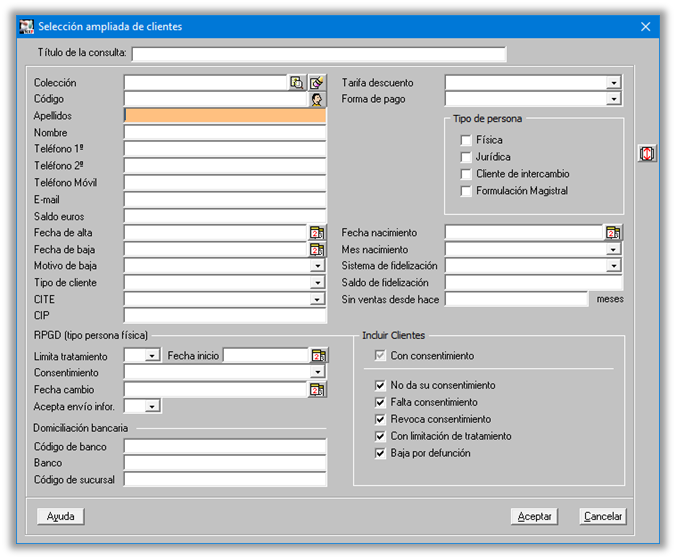Open the Motivo de baja dropdown
676x559 pixels.
(317, 266)
